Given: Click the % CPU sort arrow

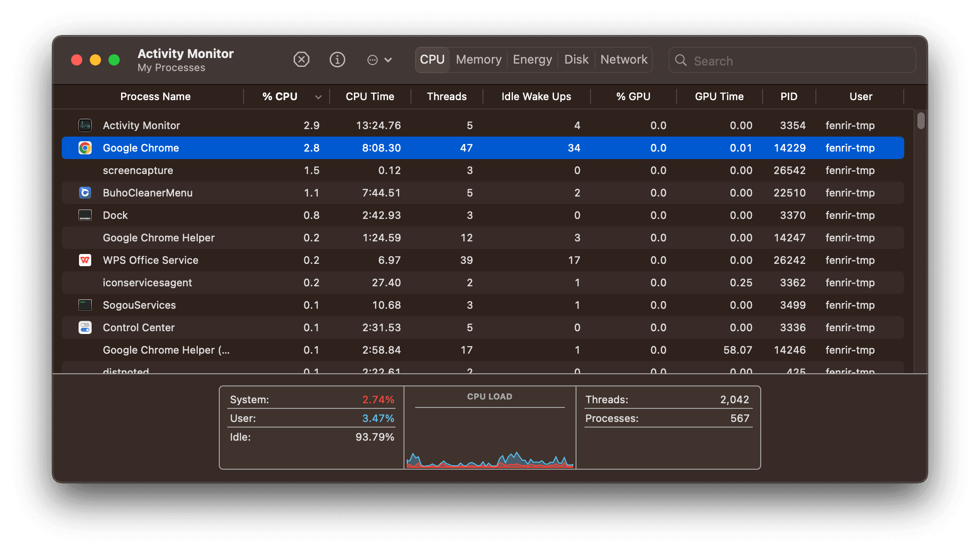Looking at the screenshot, I should (318, 97).
